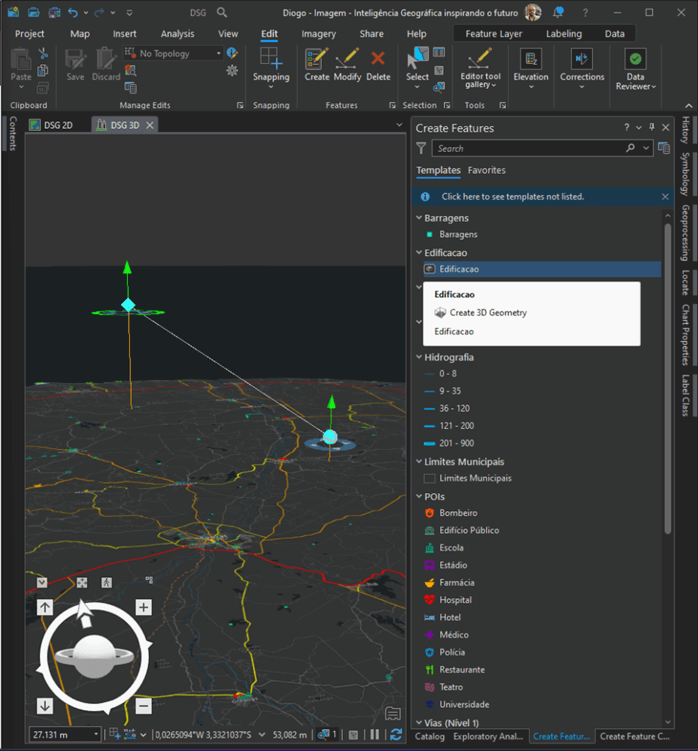The width and height of the screenshot is (698, 751).
Task: Click the 'Click here to see templates not listed' message
Action: coord(512,197)
